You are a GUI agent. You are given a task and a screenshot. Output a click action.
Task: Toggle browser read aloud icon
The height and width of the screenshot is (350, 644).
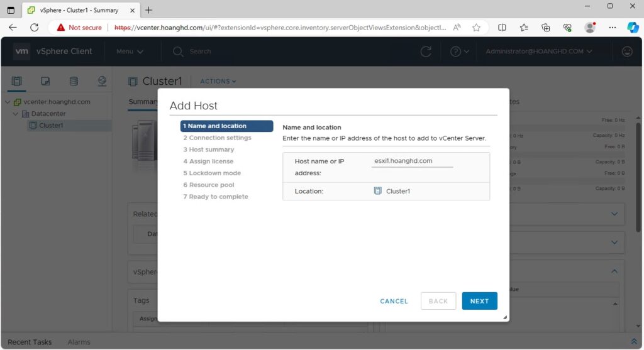pyautogui.click(x=457, y=28)
